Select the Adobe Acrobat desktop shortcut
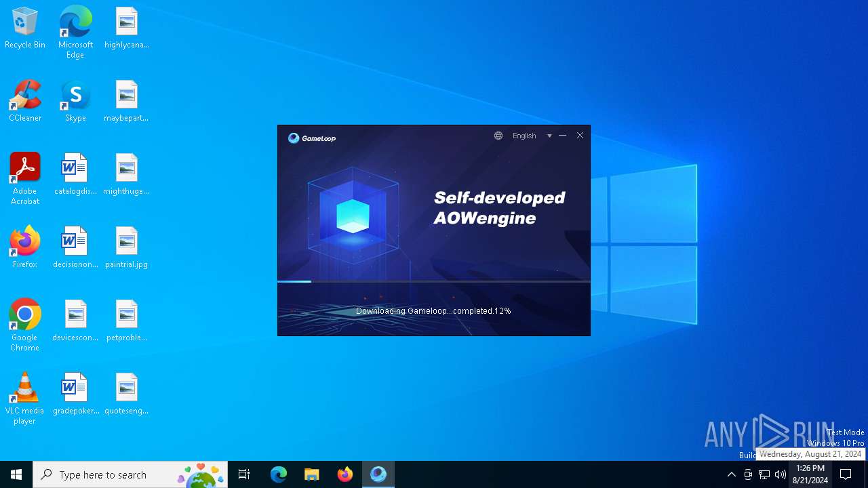868x488 pixels. click(x=25, y=179)
